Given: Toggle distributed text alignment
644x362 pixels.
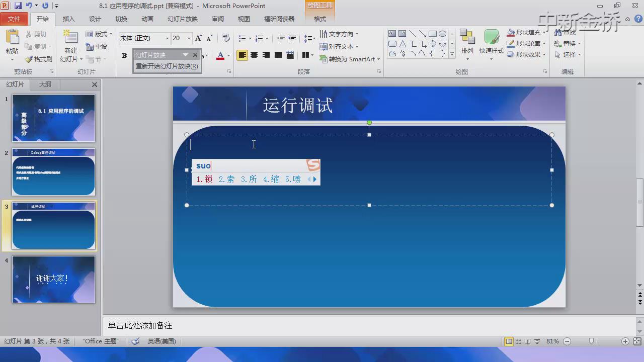Looking at the screenshot, I should click(289, 55).
